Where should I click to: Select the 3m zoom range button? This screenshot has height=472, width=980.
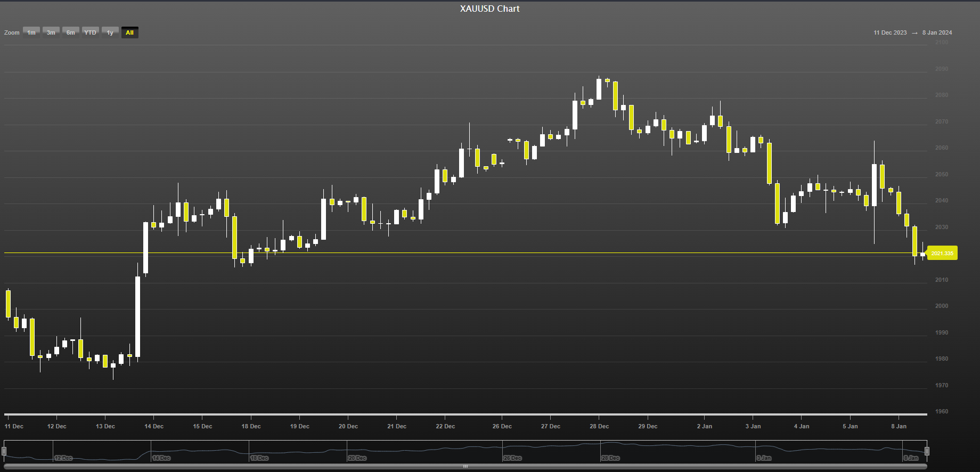(51, 32)
